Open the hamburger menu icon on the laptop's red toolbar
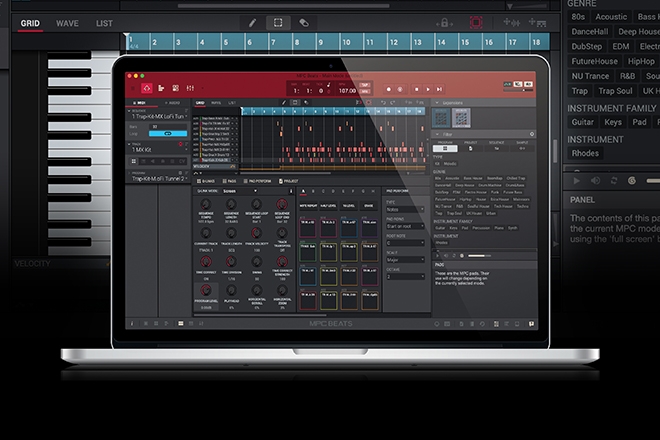This screenshot has height=440, width=660. tap(133, 88)
